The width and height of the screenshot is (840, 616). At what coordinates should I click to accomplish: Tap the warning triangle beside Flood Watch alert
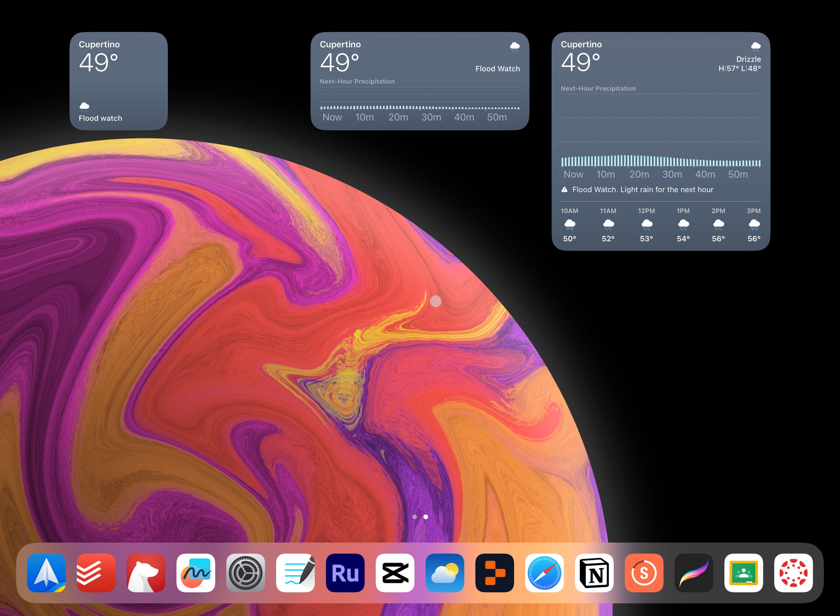(x=564, y=189)
